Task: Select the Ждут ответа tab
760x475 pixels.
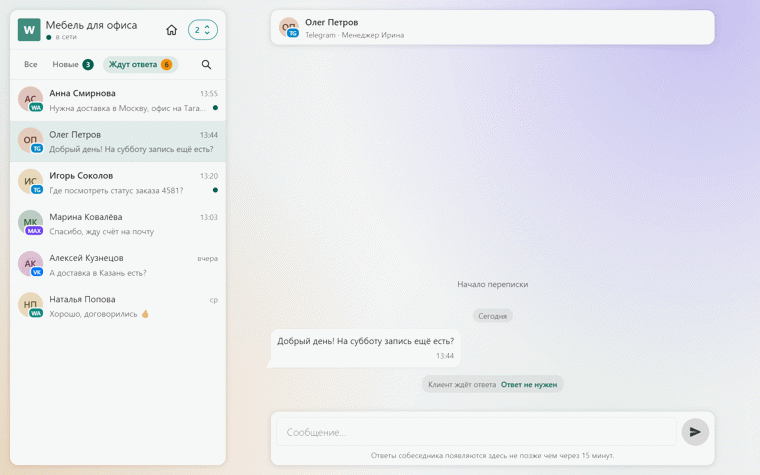Action: click(x=140, y=64)
